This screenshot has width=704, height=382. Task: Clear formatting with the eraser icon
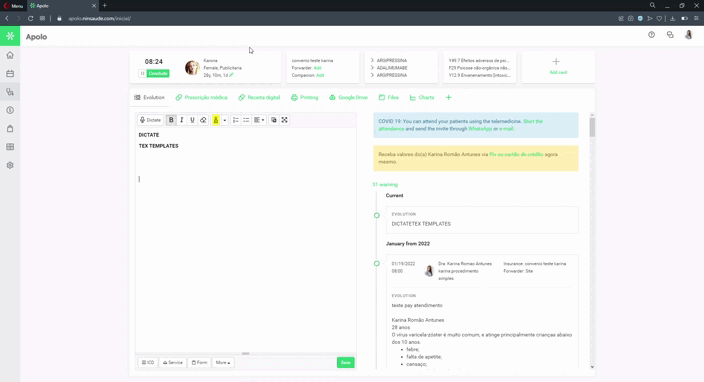[x=203, y=120]
